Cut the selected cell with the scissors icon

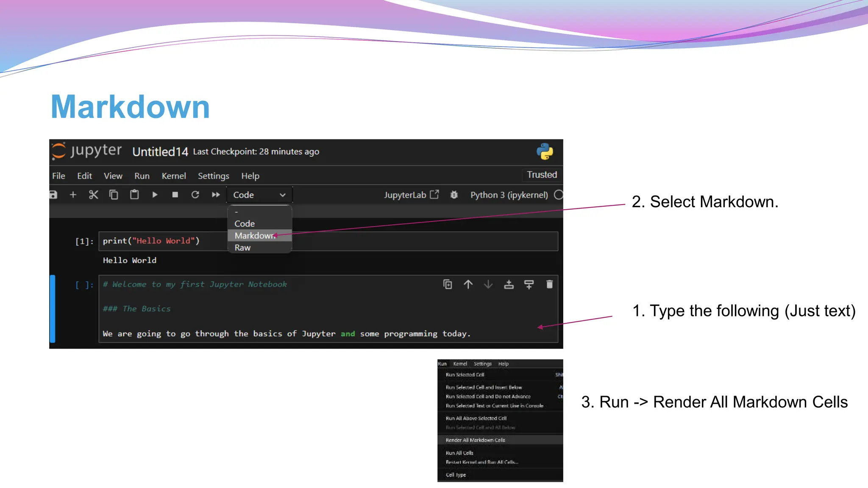tap(93, 195)
